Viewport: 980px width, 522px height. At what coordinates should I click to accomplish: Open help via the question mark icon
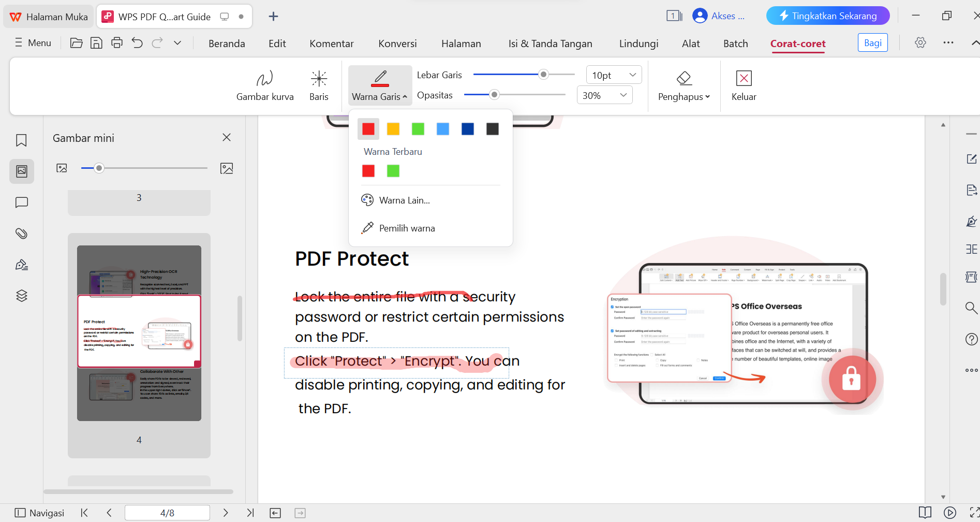971,339
